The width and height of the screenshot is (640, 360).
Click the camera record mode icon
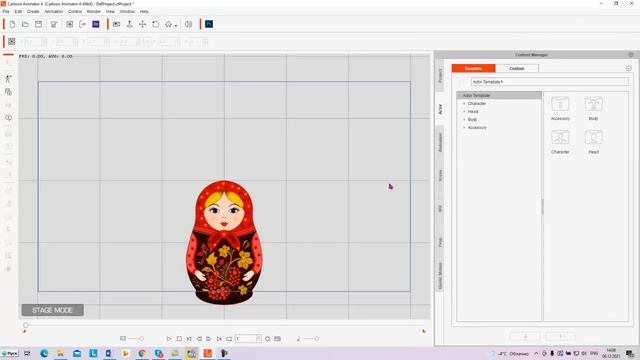click(x=116, y=24)
